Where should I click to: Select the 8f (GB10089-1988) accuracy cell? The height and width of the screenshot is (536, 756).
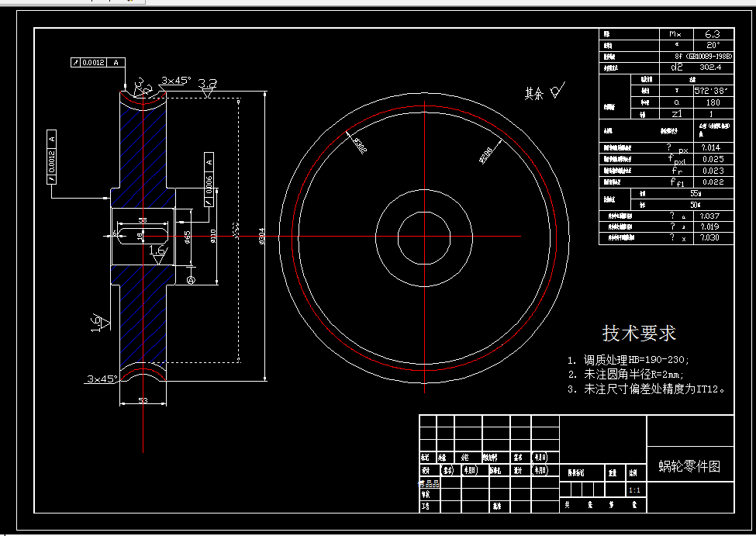(x=703, y=57)
